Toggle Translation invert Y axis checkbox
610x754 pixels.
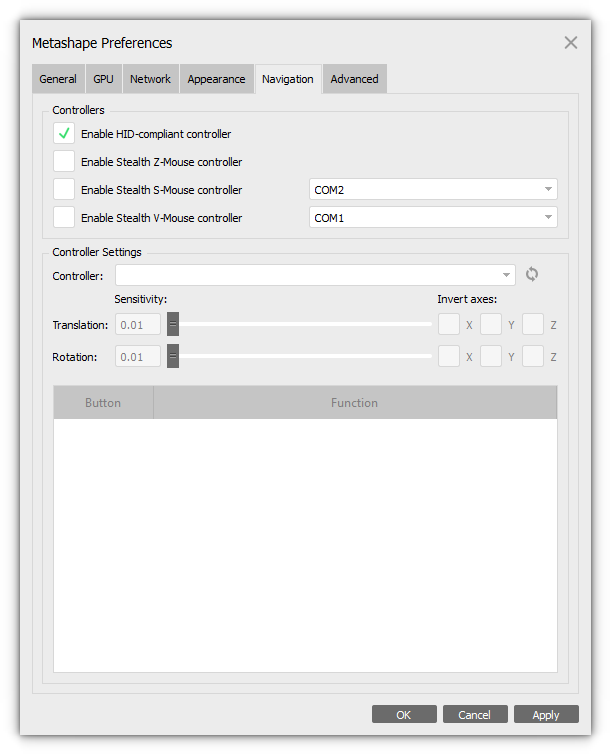[x=491, y=324]
